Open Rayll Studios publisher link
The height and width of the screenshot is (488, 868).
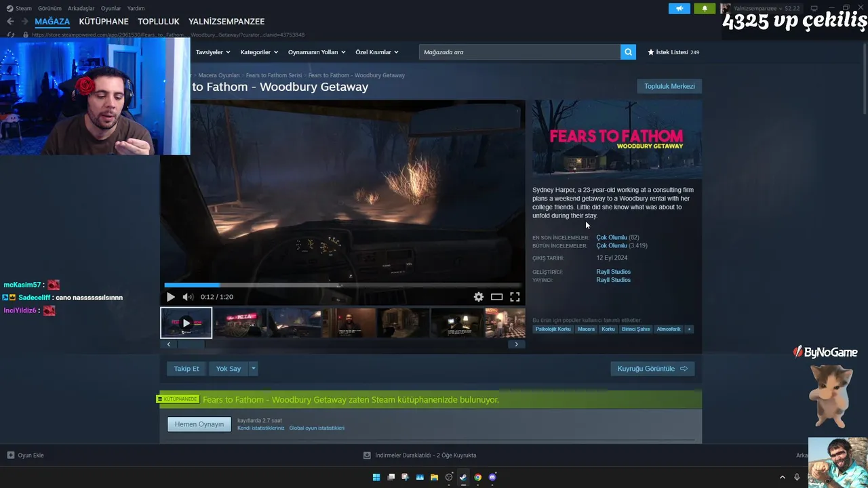(x=614, y=280)
